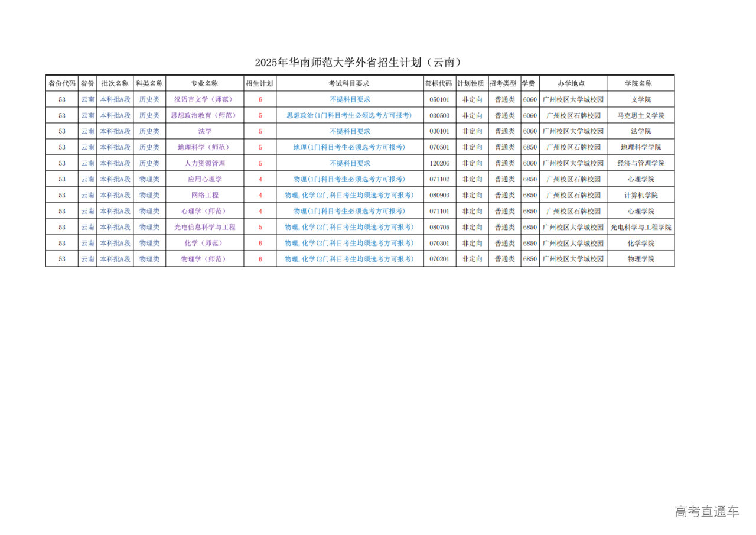The width and height of the screenshot is (756, 535).
Task: Click the 考试科目要求 column header
Action: click(x=350, y=83)
